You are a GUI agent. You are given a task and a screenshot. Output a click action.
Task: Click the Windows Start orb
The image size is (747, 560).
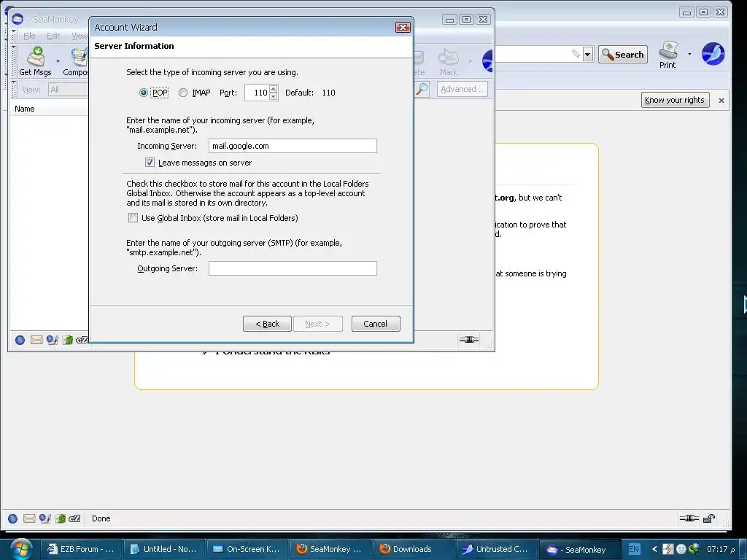(x=20, y=548)
